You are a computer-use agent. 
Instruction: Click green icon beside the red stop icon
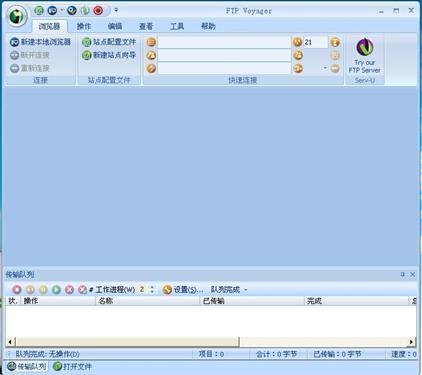point(85,11)
